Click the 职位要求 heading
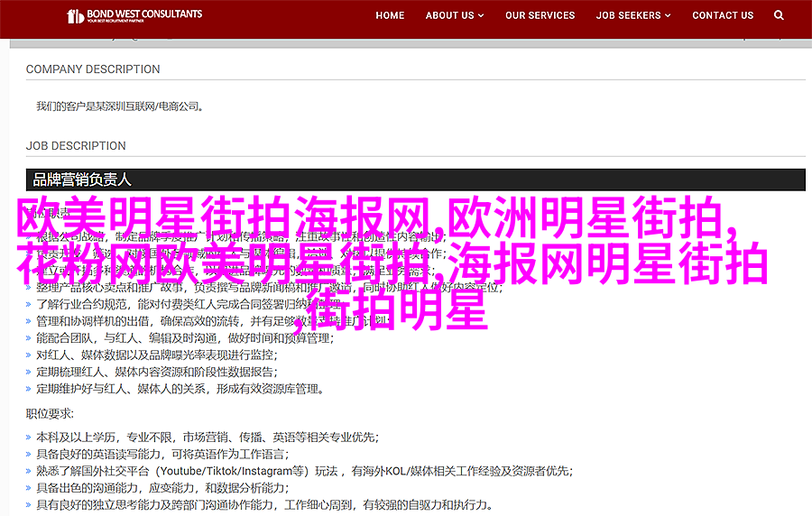The image size is (812, 516). (x=50, y=413)
